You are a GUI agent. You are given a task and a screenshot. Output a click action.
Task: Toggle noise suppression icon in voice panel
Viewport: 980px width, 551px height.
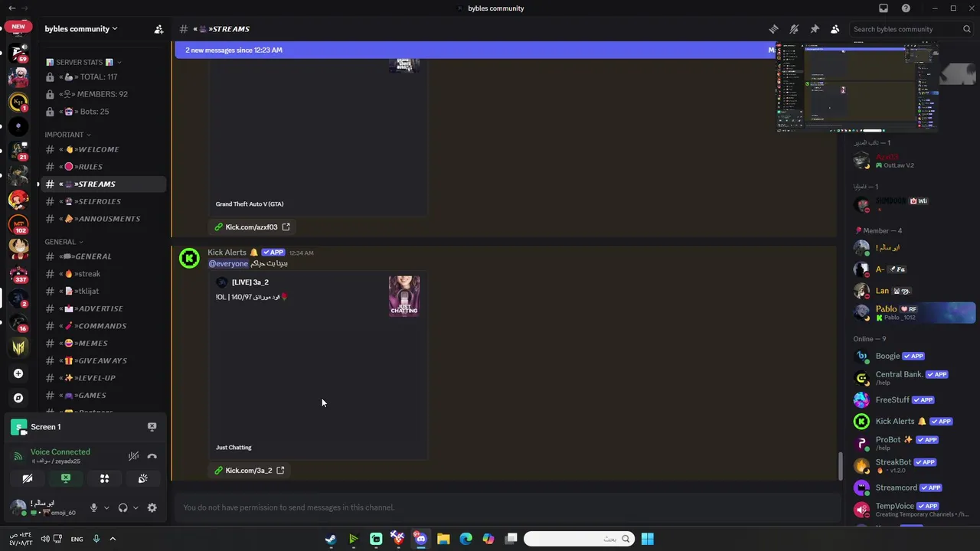[x=133, y=456]
